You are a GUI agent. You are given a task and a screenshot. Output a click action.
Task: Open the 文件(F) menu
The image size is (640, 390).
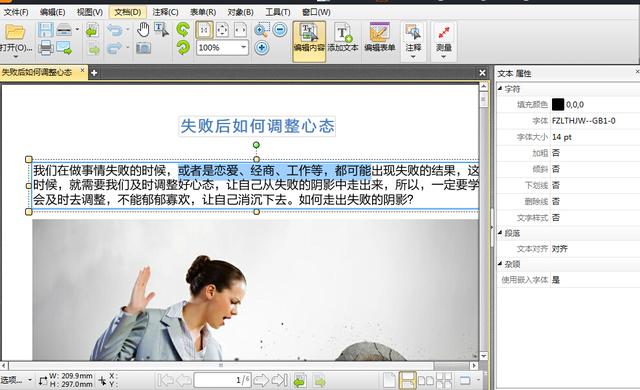[16, 12]
